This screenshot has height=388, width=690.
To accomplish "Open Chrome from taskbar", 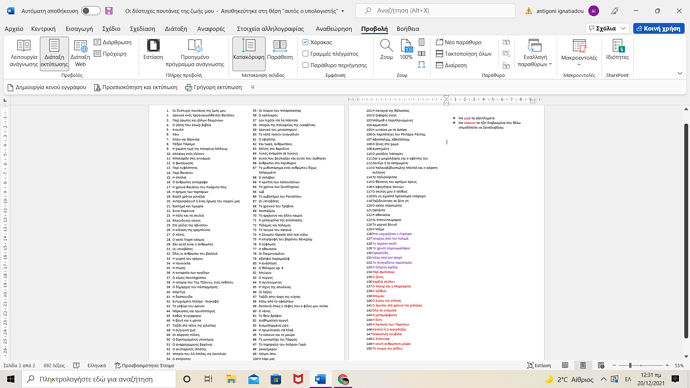I will (x=343, y=379).
